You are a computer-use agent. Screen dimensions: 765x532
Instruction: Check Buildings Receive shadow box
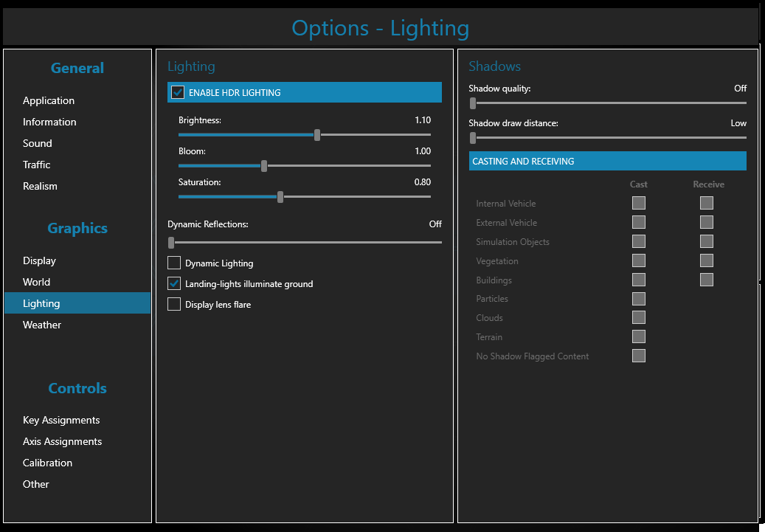tap(707, 280)
